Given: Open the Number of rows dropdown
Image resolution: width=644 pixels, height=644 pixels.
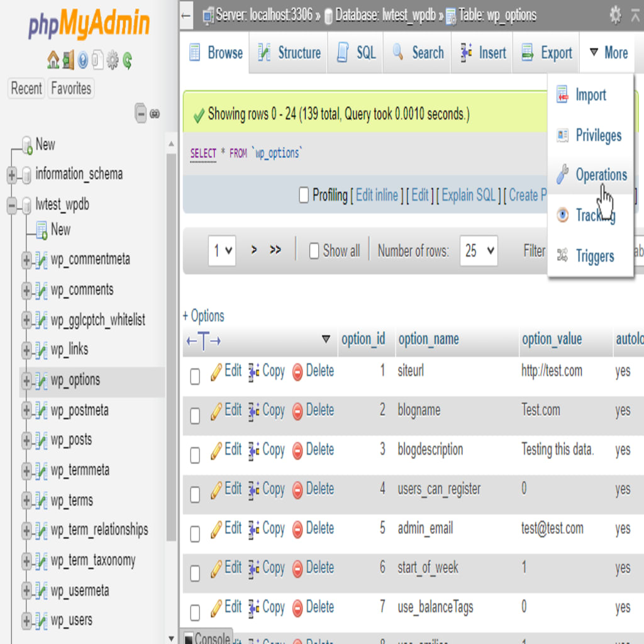Looking at the screenshot, I should (479, 250).
